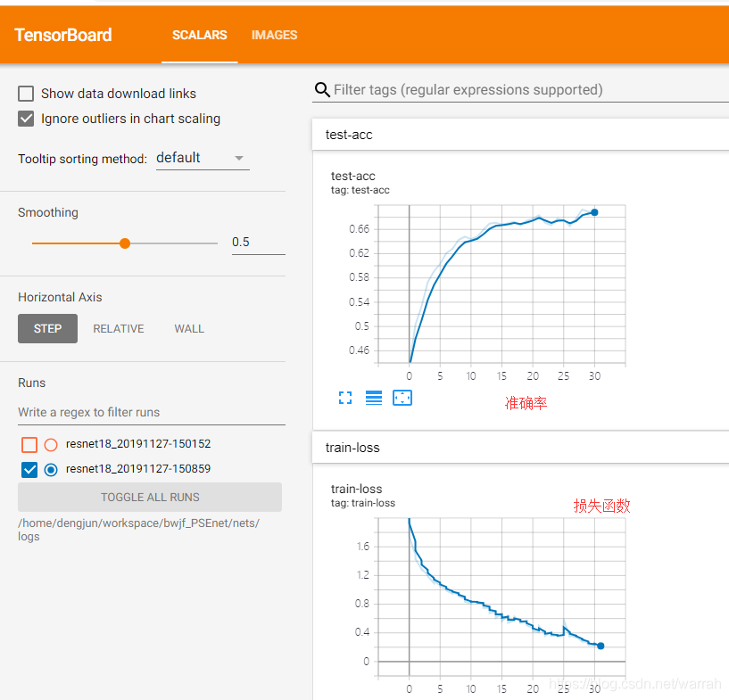Collapse the train-loss section header
The image size is (729, 700).
520,448
